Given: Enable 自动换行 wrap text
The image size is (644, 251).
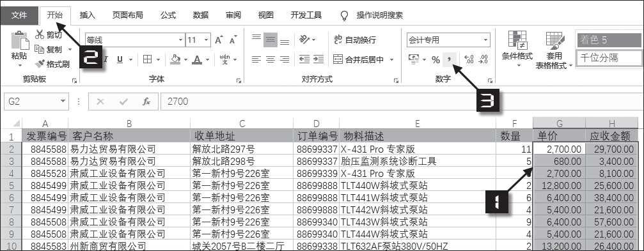Looking at the screenshot, I should (356, 40).
